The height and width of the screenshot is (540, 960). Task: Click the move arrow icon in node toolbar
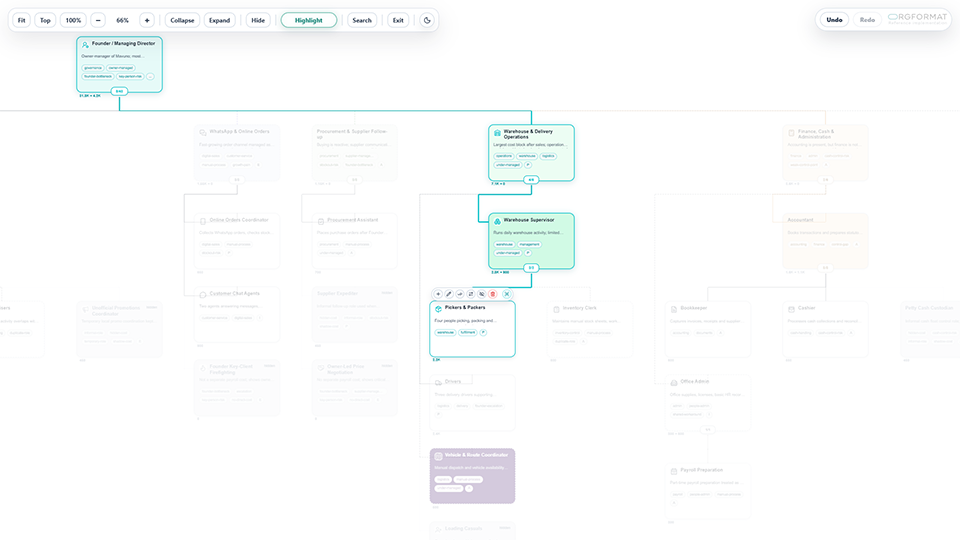click(x=460, y=294)
